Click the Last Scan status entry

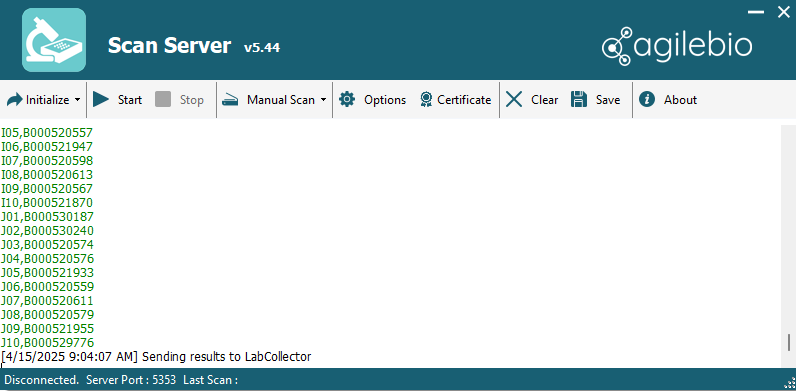coord(211,379)
